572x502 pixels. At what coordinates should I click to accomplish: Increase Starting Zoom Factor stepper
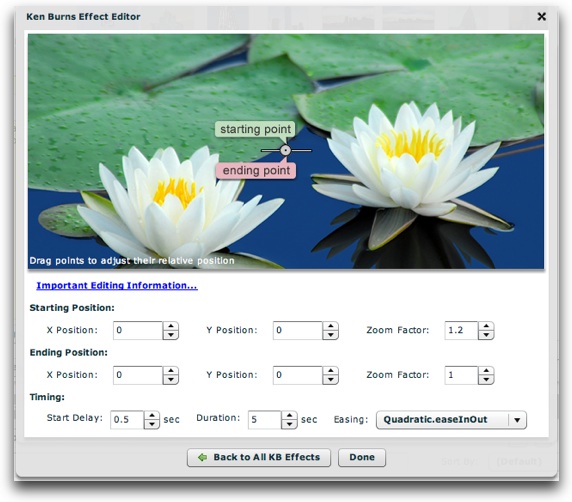pyautogui.click(x=486, y=326)
